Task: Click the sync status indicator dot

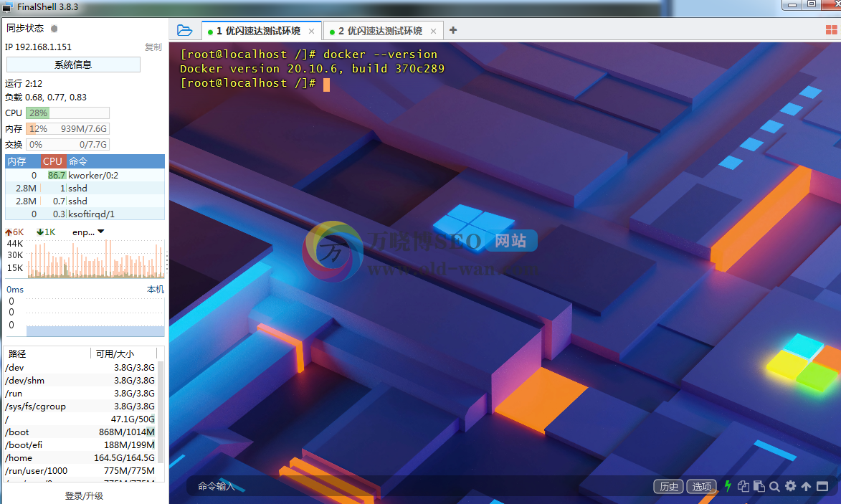Action: [54, 29]
